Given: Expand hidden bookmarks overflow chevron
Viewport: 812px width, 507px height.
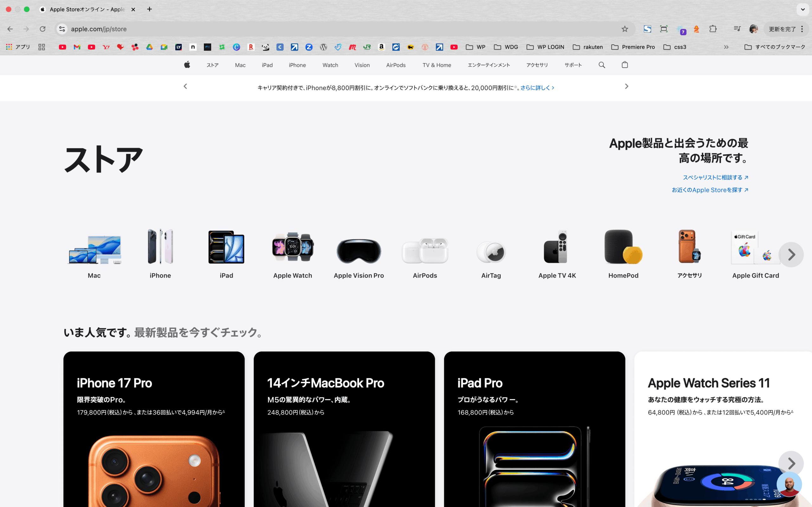Looking at the screenshot, I should tap(726, 47).
